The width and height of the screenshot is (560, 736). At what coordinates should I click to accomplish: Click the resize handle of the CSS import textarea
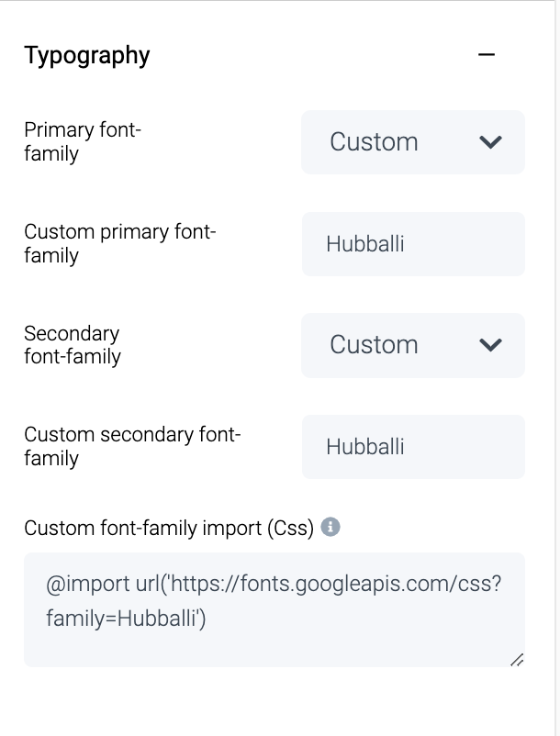[516, 659]
